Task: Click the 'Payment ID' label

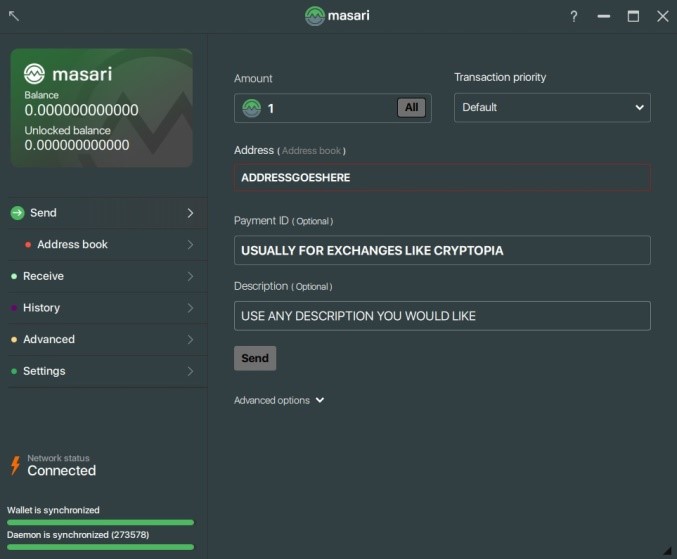Action: [261, 221]
